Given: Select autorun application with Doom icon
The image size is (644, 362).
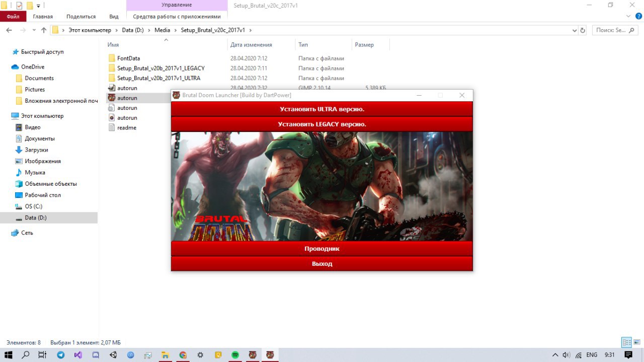Looking at the screenshot, I should click(127, 98).
